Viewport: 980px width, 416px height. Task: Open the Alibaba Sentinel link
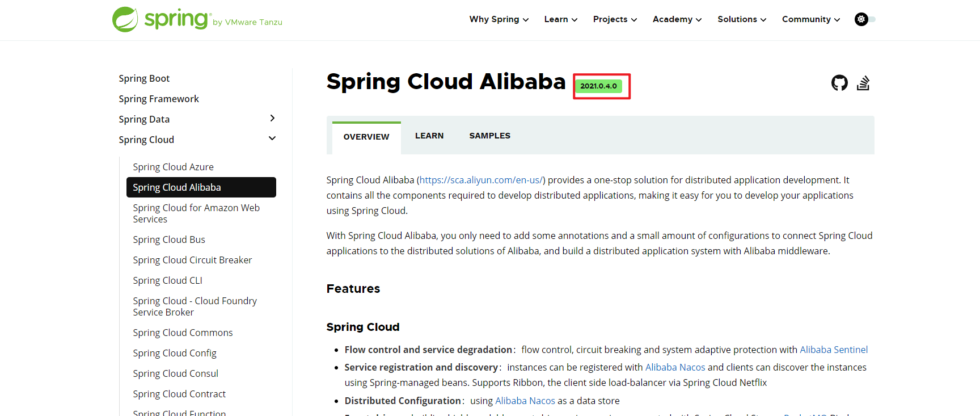(834, 350)
